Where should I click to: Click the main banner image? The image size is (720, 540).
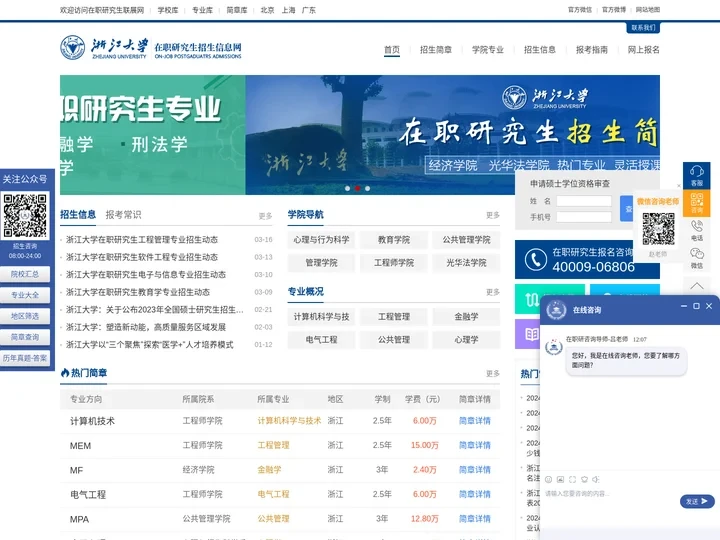click(360, 135)
